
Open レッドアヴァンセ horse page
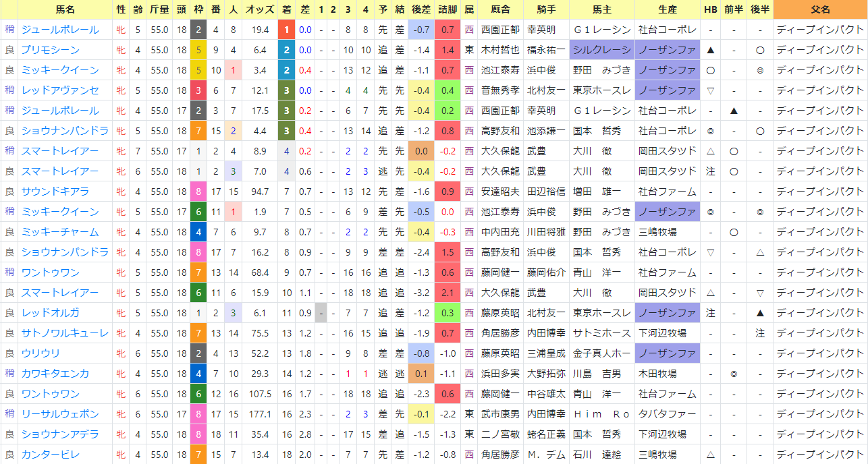coord(59,90)
